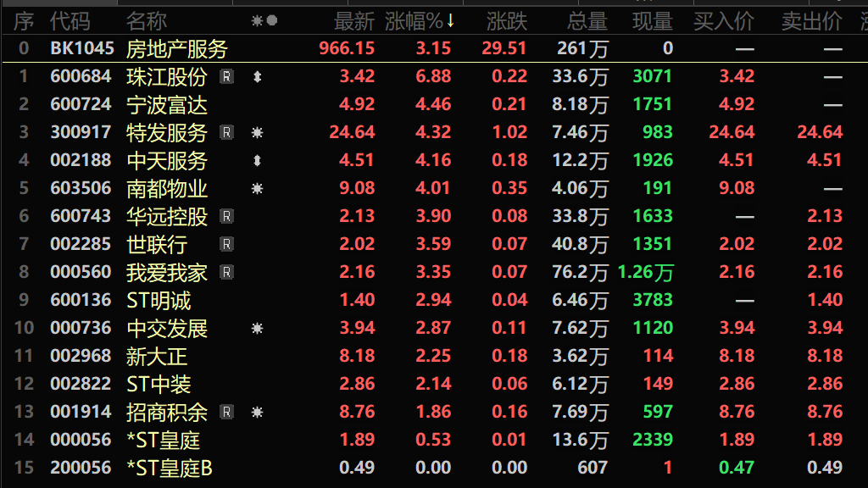This screenshot has height=488, width=868.
Task: Select stock 我爱我家
Action: (x=167, y=272)
